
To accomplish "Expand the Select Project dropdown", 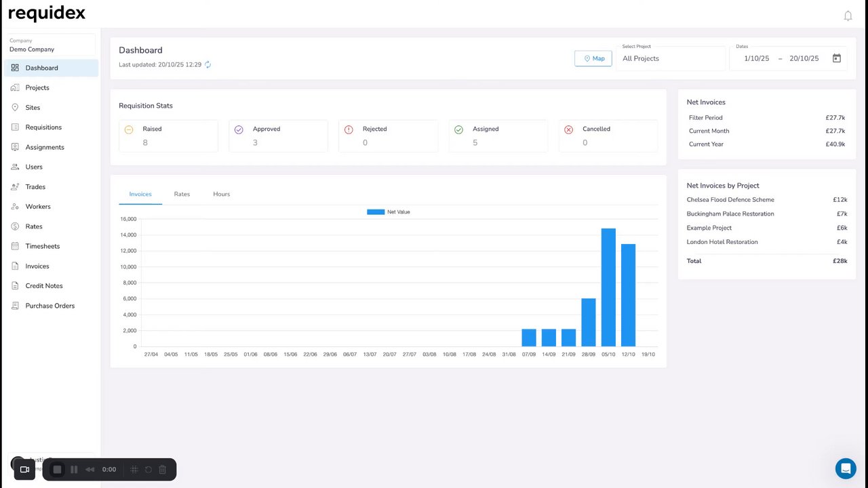I will [x=671, y=58].
